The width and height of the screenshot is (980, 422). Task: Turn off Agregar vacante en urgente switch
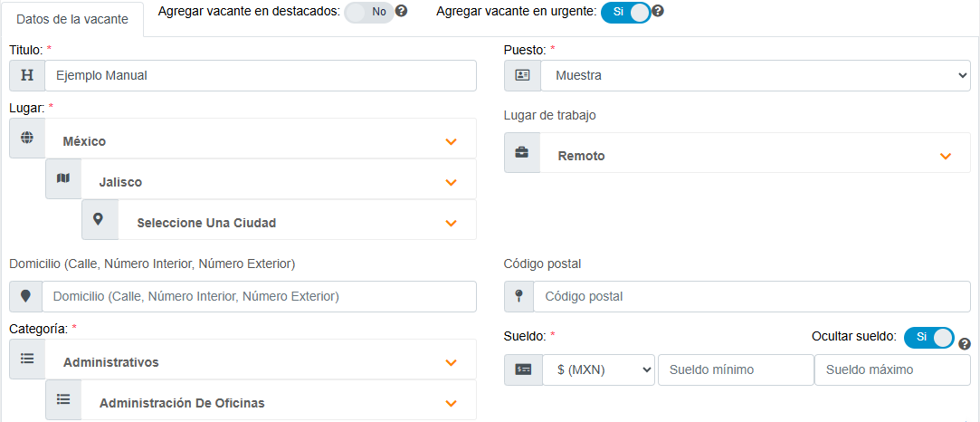pos(625,12)
